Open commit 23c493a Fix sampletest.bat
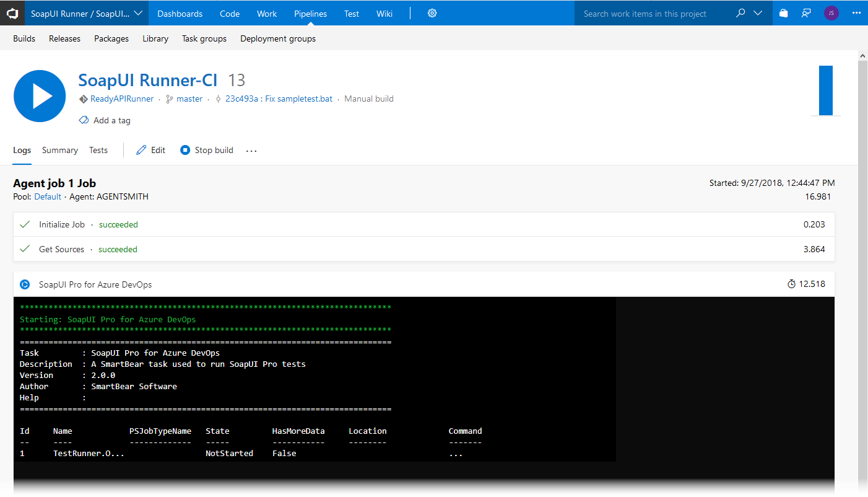 click(x=279, y=99)
